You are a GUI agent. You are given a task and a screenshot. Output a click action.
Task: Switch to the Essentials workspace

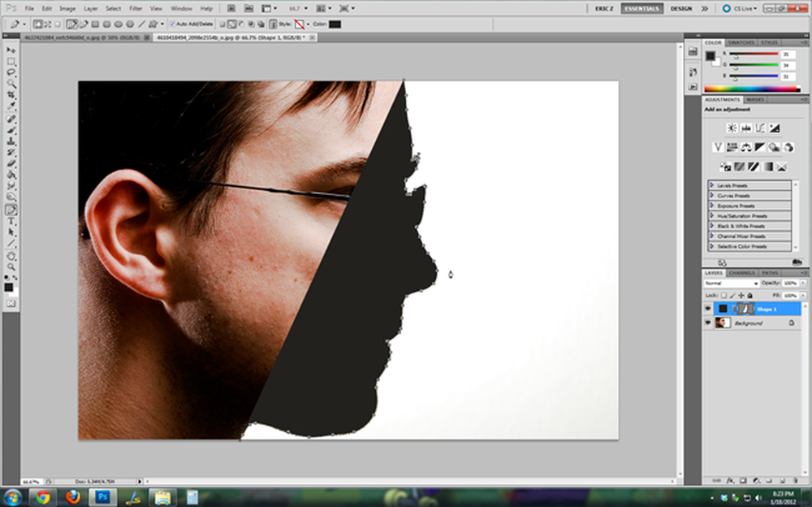pos(641,9)
